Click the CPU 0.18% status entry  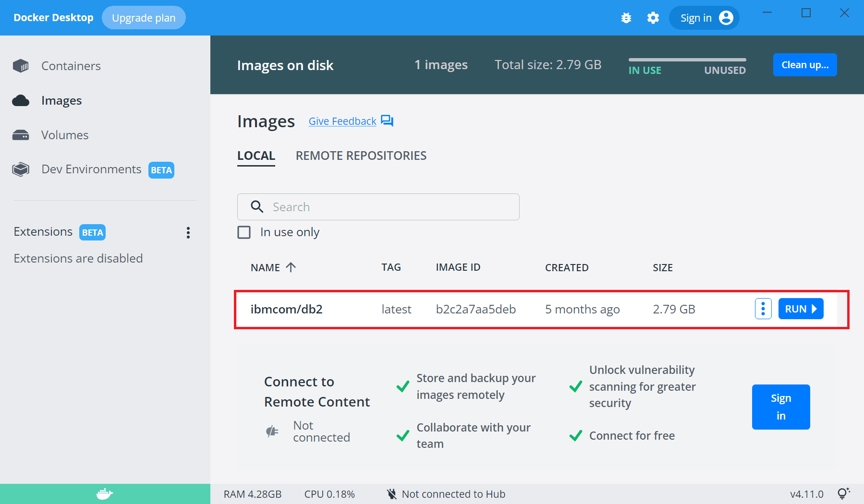pyautogui.click(x=329, y=494)
